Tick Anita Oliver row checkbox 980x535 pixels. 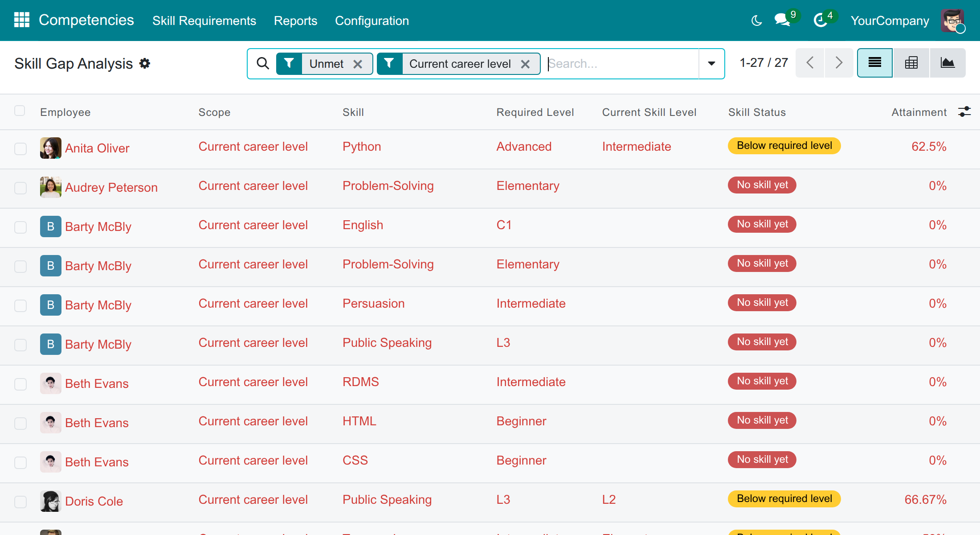[20, 149]
